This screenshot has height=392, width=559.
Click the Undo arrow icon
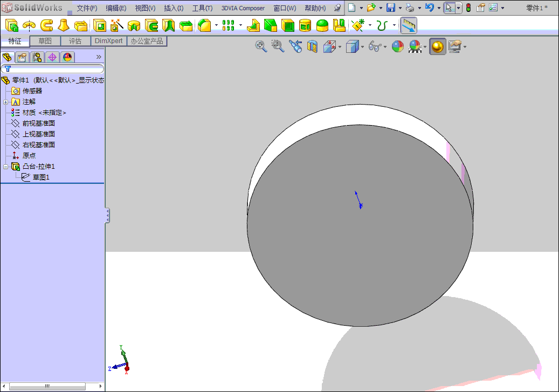click(x=430, y=8)
